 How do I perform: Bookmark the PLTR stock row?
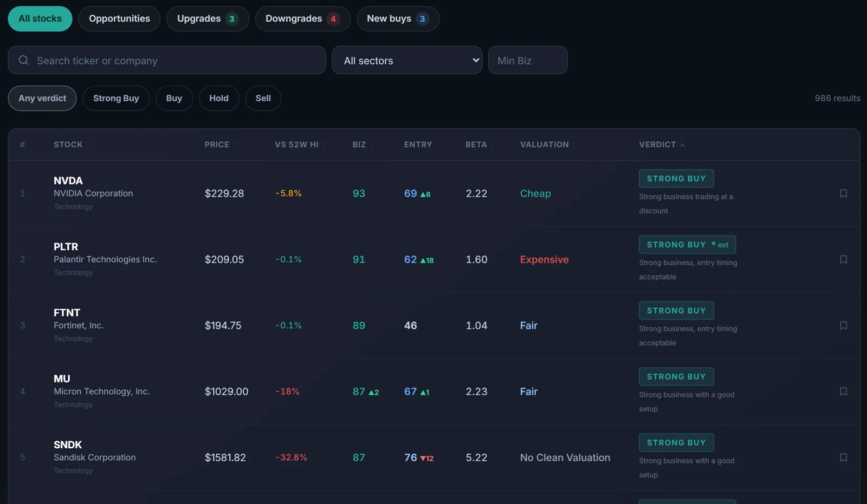click(x=843, y=259)
